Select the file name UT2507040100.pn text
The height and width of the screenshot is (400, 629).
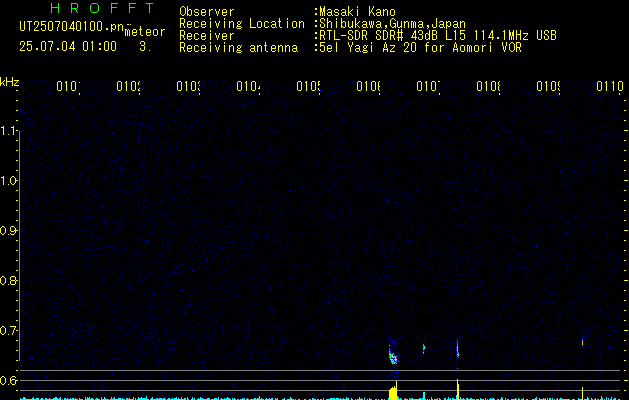click(x=72, y=27)
